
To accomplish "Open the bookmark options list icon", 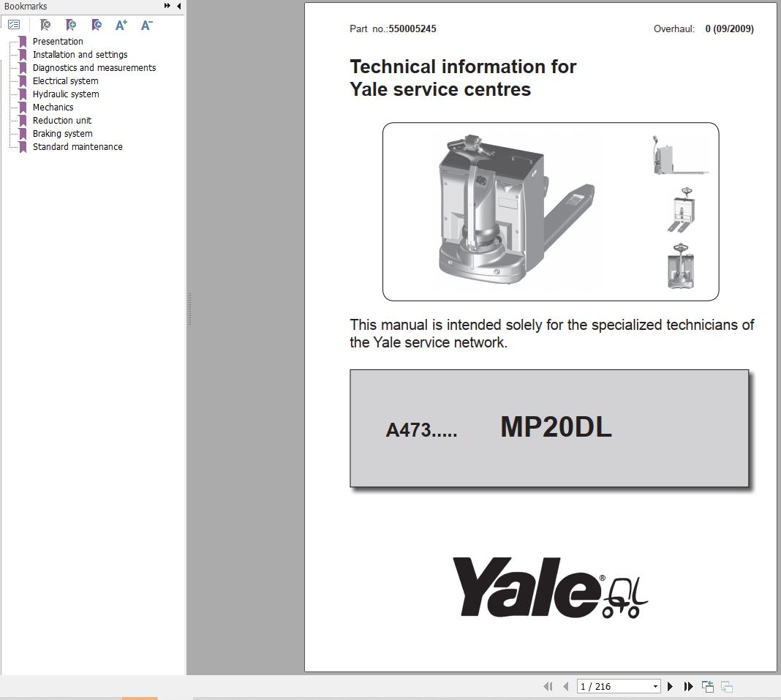I will 14,24.
